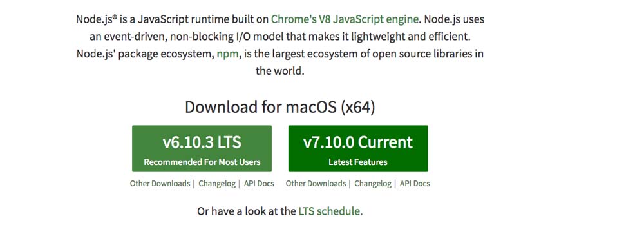Image resolution: width=644 pixels, height=234 pixels.
Task: Follow the npm link in the description
Action: click(x=227, y=54)
